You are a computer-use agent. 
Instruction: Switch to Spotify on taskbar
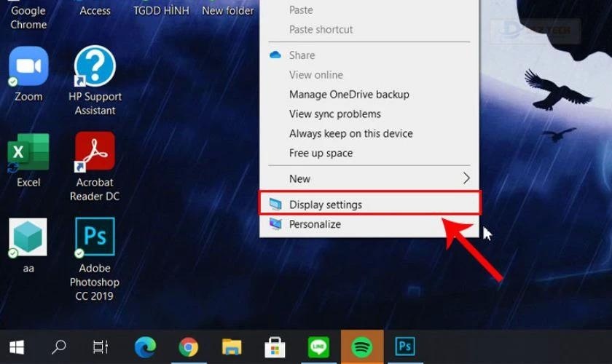pyautogui.click(x=362, y=347)
